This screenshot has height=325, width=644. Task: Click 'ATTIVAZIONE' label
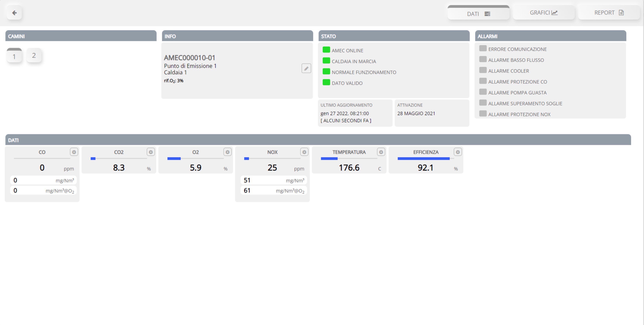click(410, 105)
